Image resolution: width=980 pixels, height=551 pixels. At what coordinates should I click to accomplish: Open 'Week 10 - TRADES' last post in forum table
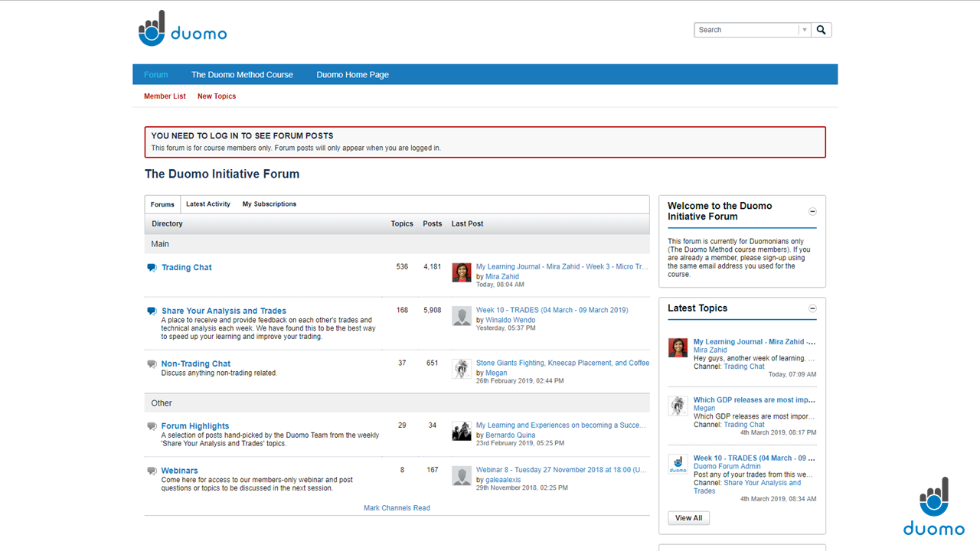pyautogui.click(x=552, y=310)
